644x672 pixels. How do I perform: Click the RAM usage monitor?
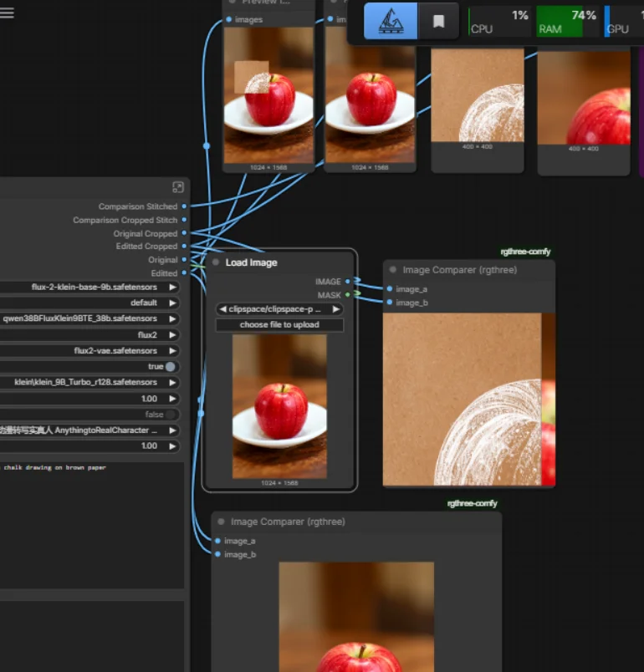567,22
